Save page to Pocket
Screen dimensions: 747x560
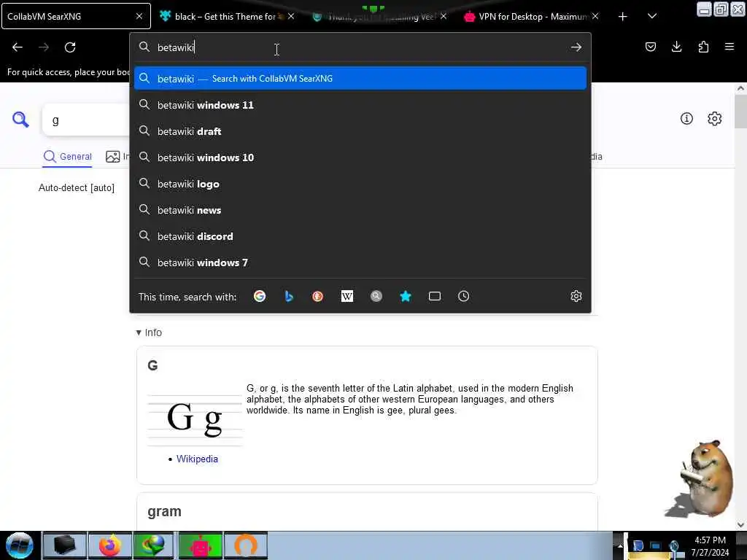[x=650, y=47]
